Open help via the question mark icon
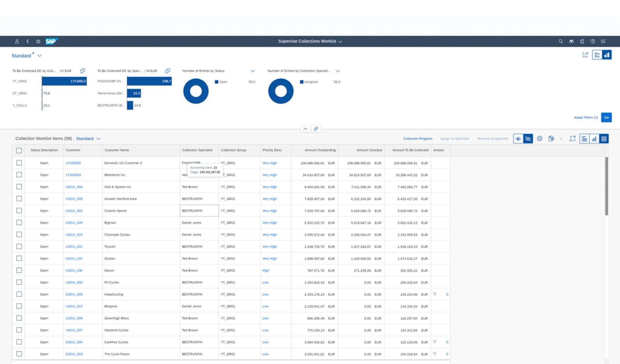Viewport: 620px width, 364px height. 593,41
